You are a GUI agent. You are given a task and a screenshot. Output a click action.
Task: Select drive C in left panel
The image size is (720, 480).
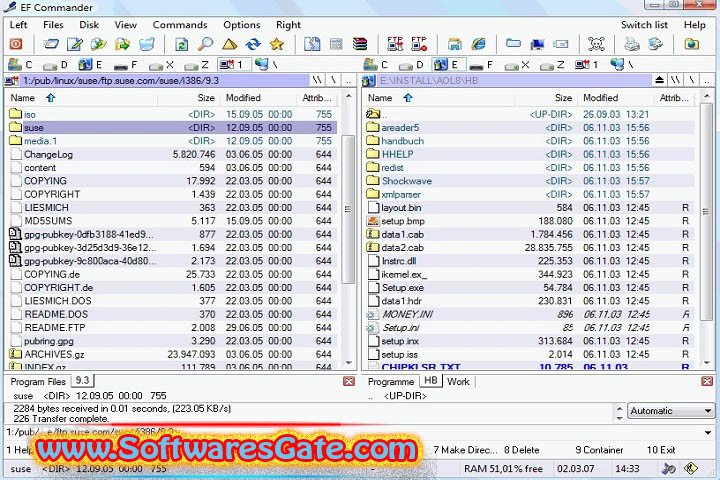click(21, 65)
